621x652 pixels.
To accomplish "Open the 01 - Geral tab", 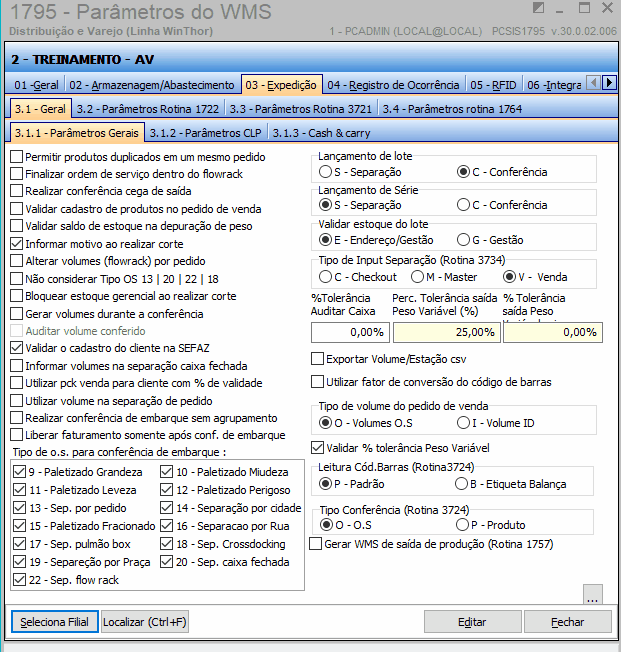I will click(36, 85).
